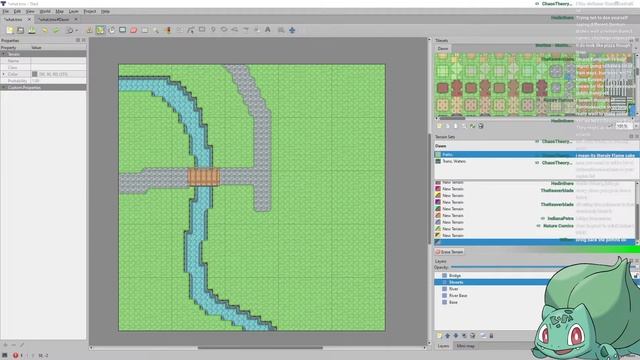
Task: Select the blue cross World tool
Action: [292, 30]
